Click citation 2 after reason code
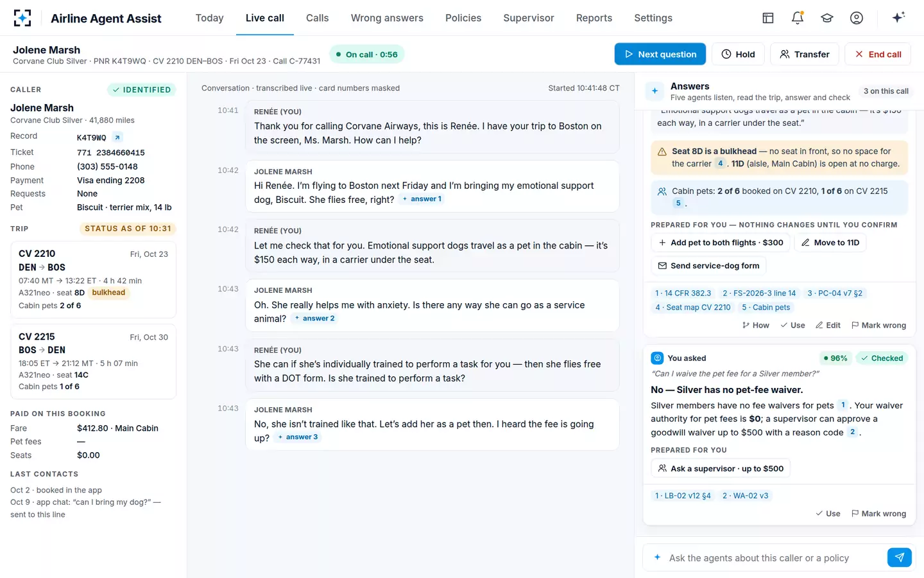 [x=852, y=432]
